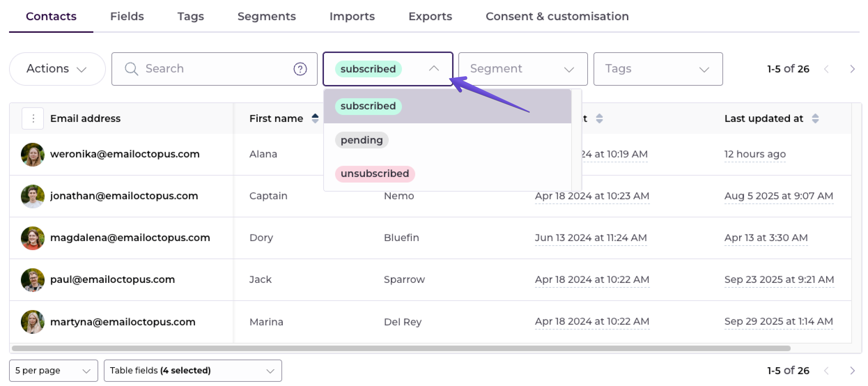This screenshot has width=868, height=386.
Task: Open Table fields selector dropdown
Action: tap(193, 371)
